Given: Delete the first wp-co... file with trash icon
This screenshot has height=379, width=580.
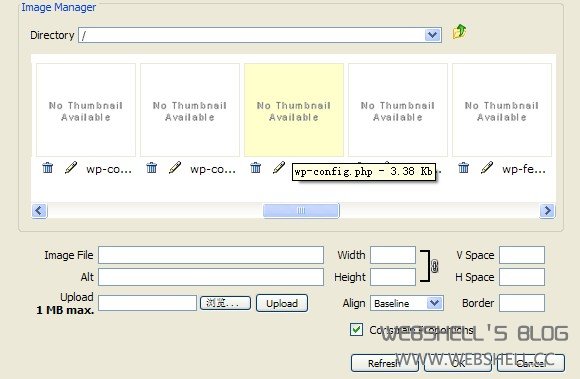Looking at the screenshot, I should (48, 168).
